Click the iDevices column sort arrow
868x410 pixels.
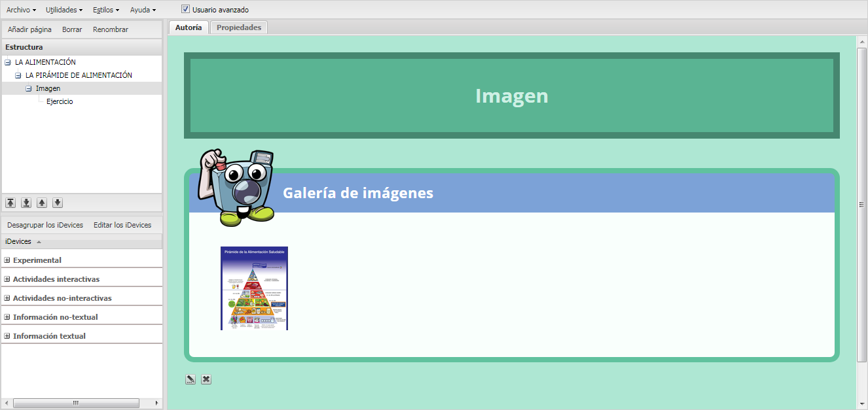pos(39,242)
